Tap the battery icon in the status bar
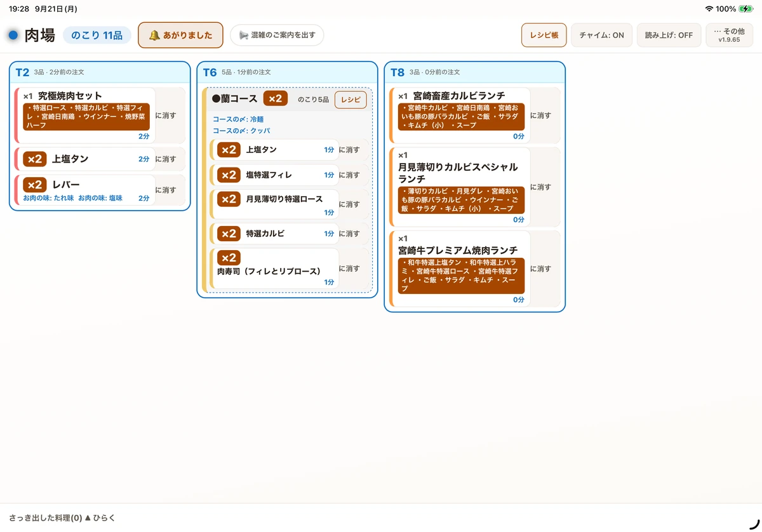762x532 pixels. click(745, 9)
